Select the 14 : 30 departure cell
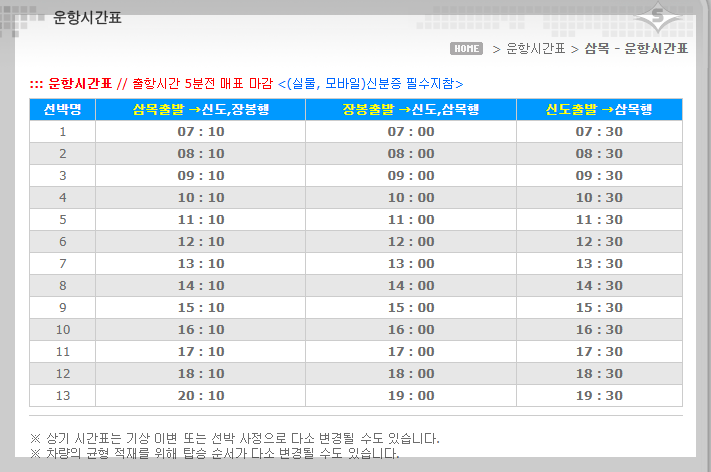This screenshot has width=711, height=472. (599, 286)
